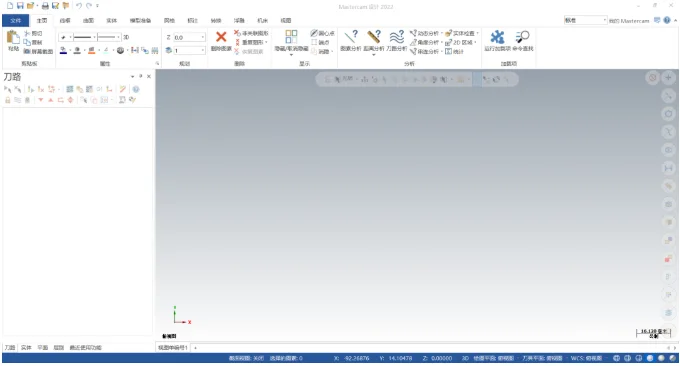Image resolution: width=680 pixels, height=366 pixels.
Task: Close the 刀路 panel with X
Action: [x=149, y=76]
